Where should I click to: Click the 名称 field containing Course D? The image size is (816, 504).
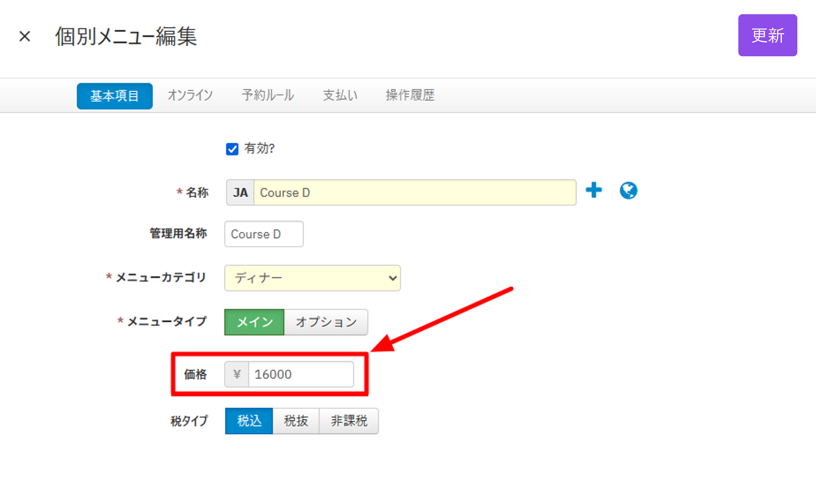415,193
